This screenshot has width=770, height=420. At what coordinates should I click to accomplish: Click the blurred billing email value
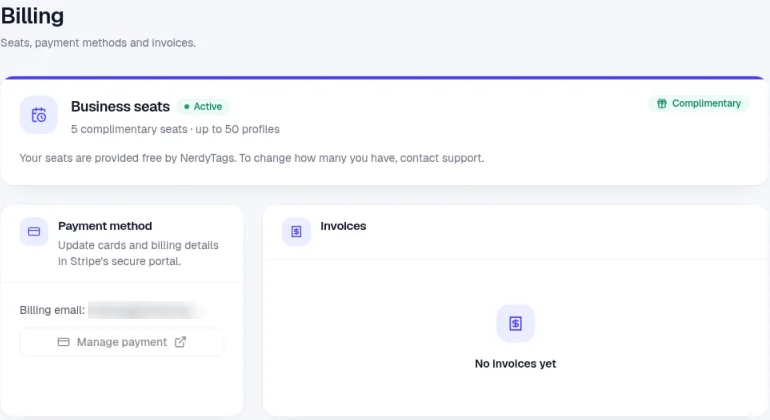click(x=146, y=310)
